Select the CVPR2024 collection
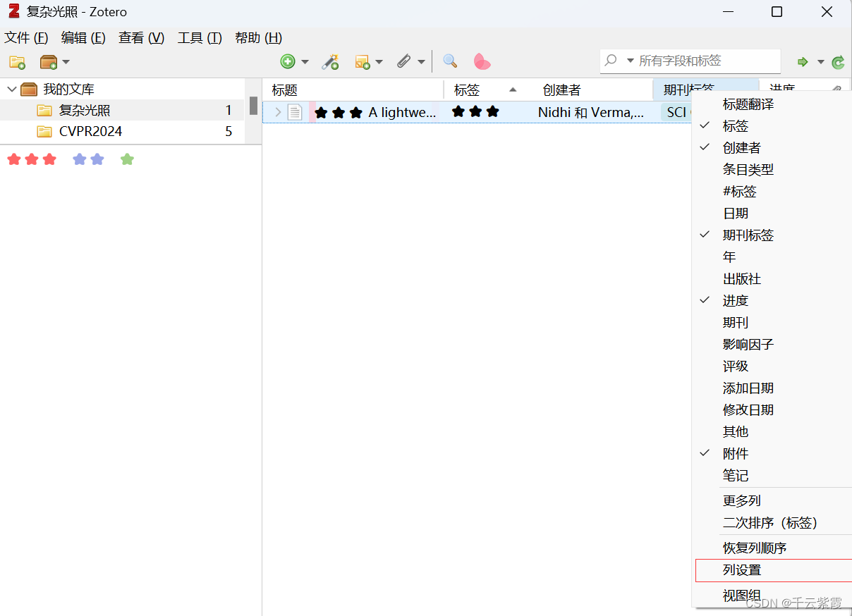Image resolution: width=852 pixels, height=616 pixels. (x=122, y=131)
